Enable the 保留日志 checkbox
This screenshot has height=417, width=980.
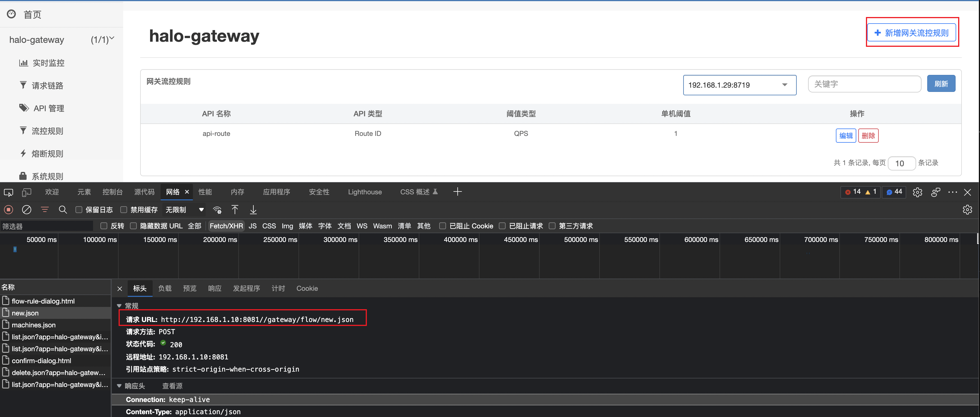coord(79,210)
